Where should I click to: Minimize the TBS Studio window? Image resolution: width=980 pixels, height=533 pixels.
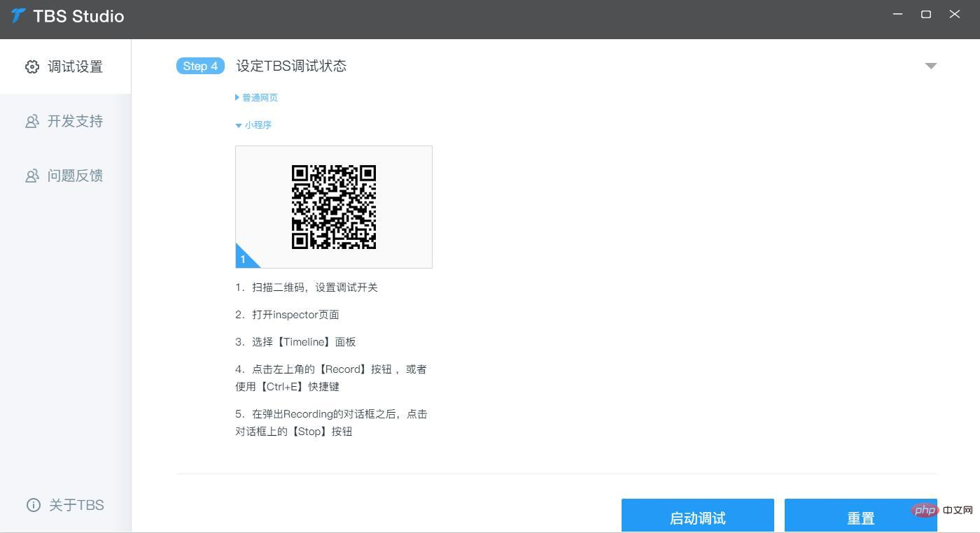pos(898,14)
